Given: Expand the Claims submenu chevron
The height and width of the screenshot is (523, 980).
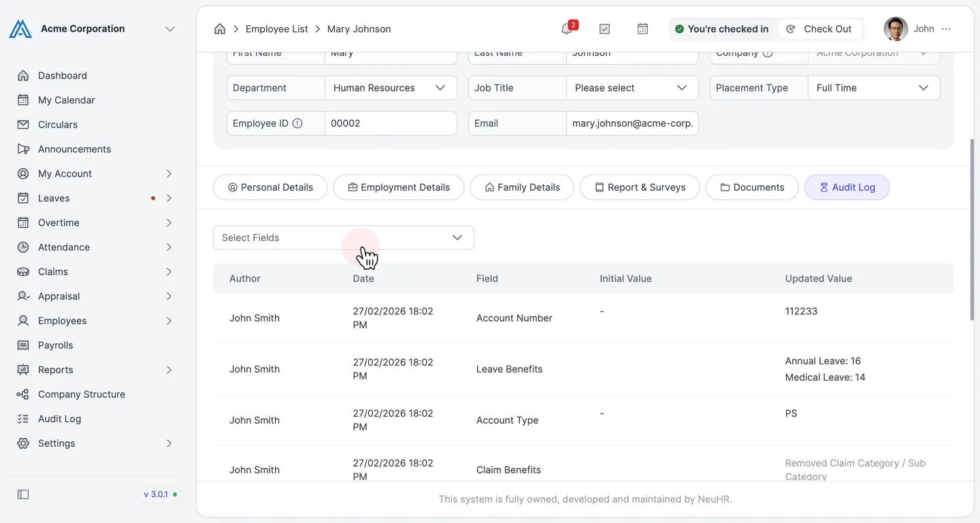Looking at the screenshot, I should coord(169,272).
